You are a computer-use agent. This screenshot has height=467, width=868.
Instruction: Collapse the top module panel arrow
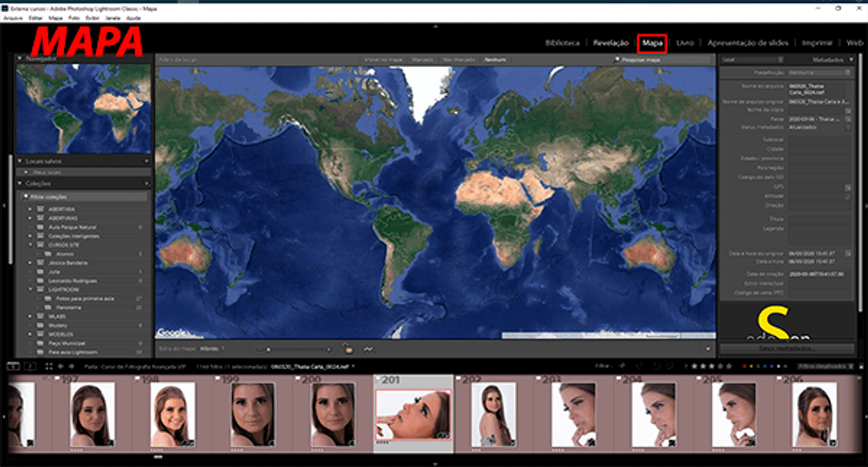point(434,26)
